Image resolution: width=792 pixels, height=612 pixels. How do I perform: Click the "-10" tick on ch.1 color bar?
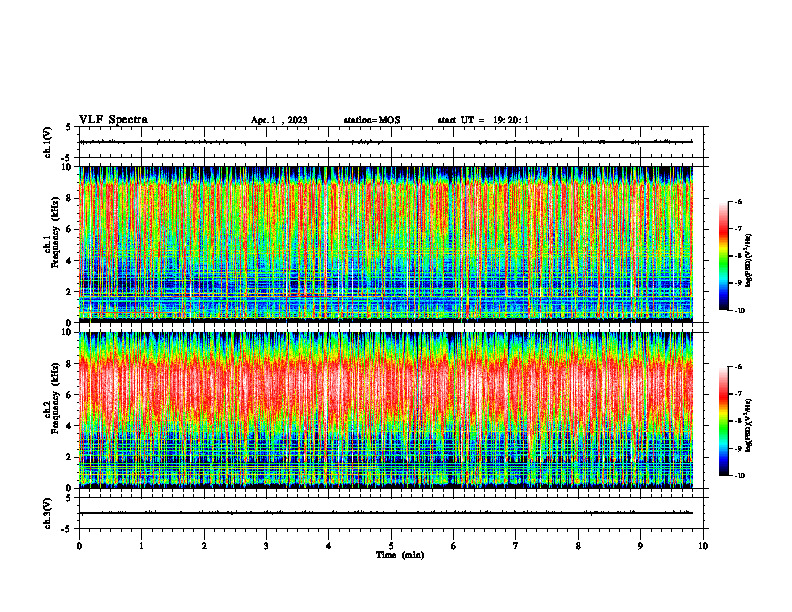coord(739,310)
